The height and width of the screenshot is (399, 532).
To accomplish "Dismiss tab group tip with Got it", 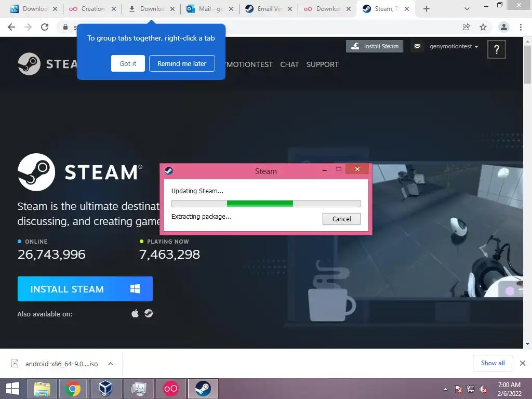I will pyautogui.click(x=128, y=63).
